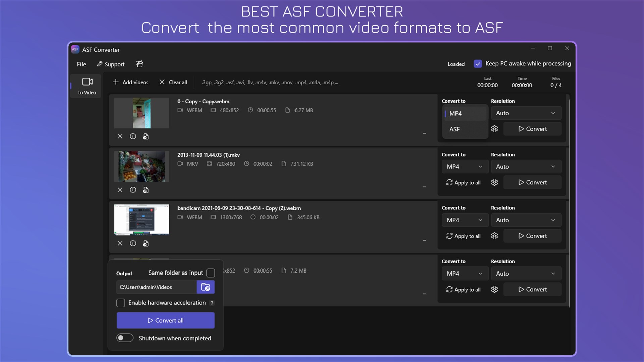644x362 pixels.
Task: Expand Resolution dropdown for the first video
Action: pyautogui.click(x=526, y=113)
